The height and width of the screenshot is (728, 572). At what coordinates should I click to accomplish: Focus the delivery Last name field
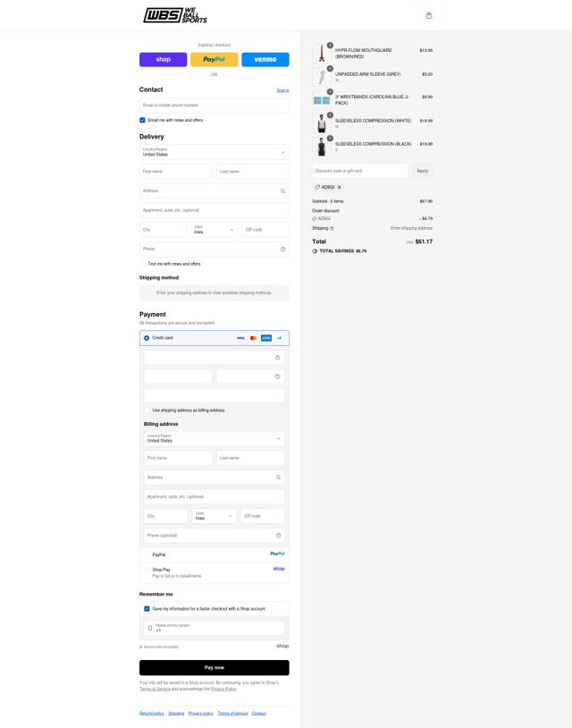click(253, 172)
